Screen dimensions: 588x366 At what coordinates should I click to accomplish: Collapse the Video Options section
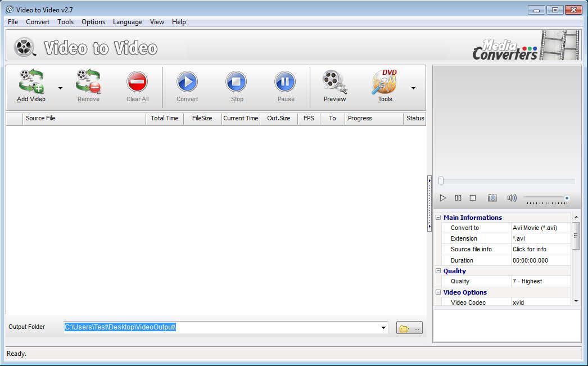(438, 292)
